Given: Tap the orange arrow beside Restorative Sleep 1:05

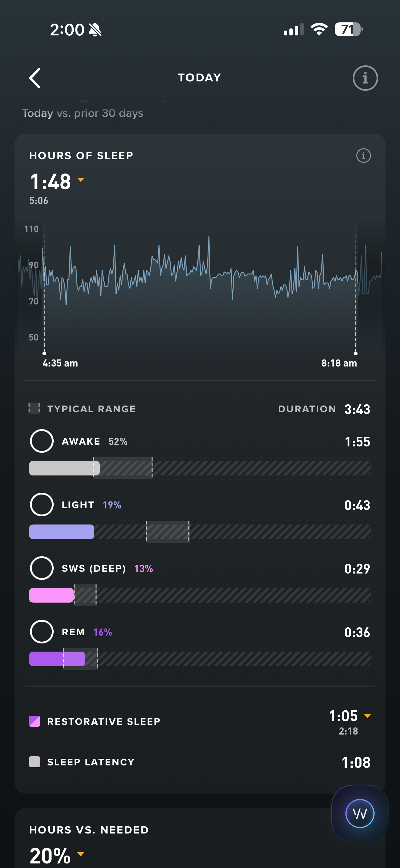Looking at the screenshot, I should pos(367,716).
